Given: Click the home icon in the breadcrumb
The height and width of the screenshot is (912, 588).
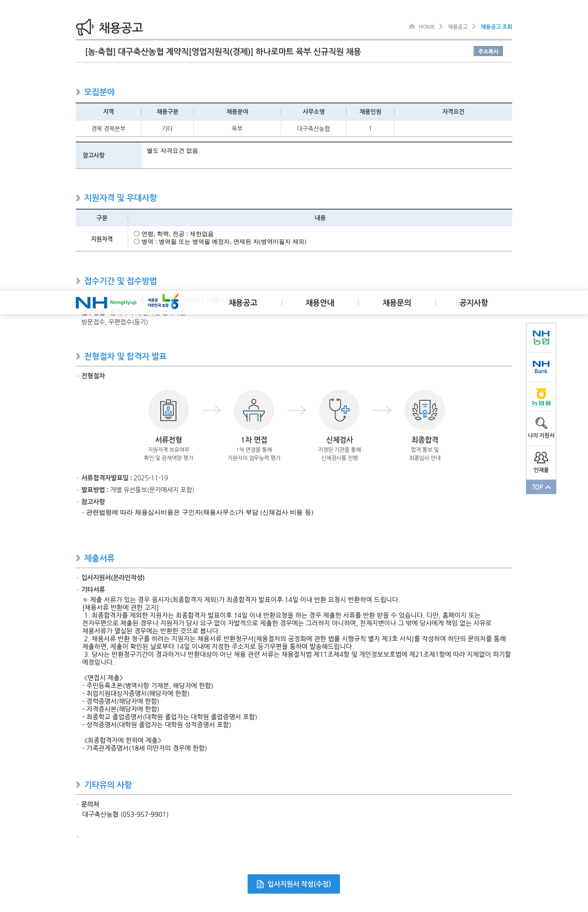Looking at the screenshot, I should (x=412, y=26).
